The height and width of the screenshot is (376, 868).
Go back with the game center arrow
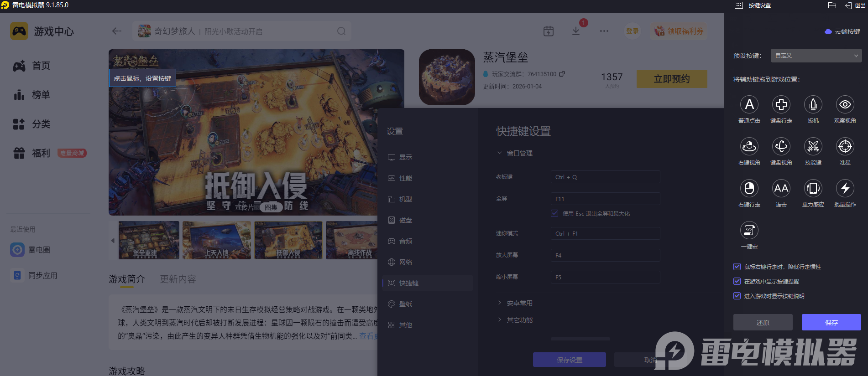pos(117,31)
